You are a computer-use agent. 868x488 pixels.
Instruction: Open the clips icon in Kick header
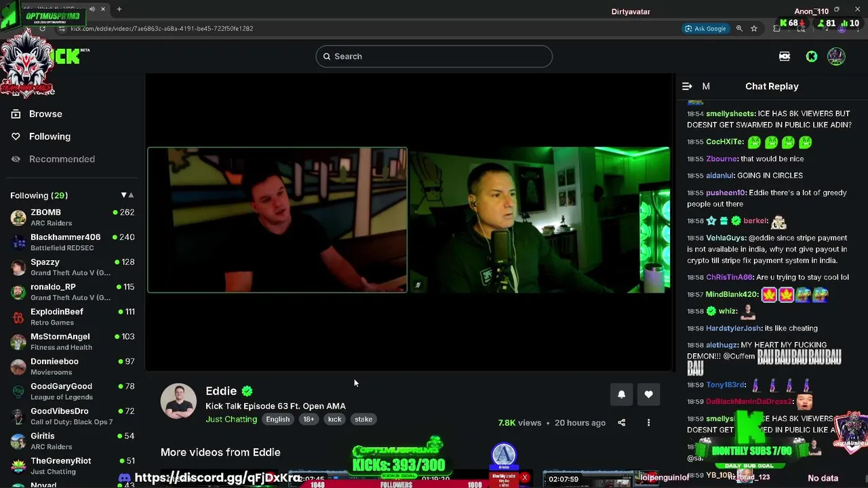click(x=785, y=56)
